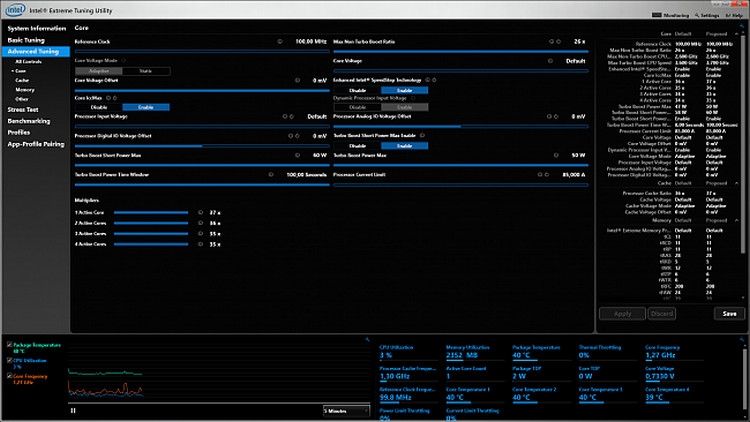This screenshot has width=750, height=422.
Task: Click info icon for Enhanced Intel SpeedStep Technology
Action: [x=428, y=80]
